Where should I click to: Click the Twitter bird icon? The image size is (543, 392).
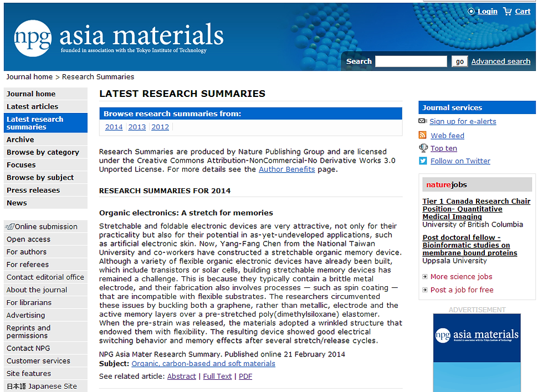point(423,161)
